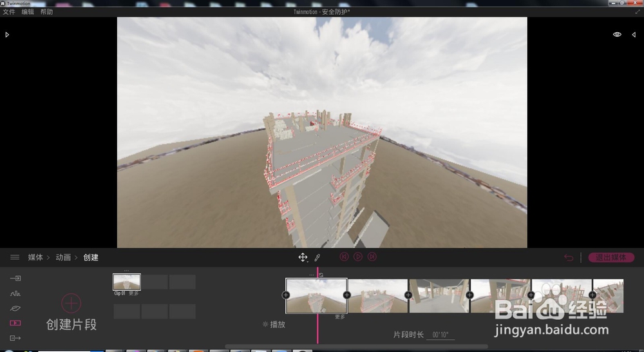Viewport: 644px width, 352px height.
Task: Add a keyframe before the last timeline thumbnail
Action: [592, 295]
